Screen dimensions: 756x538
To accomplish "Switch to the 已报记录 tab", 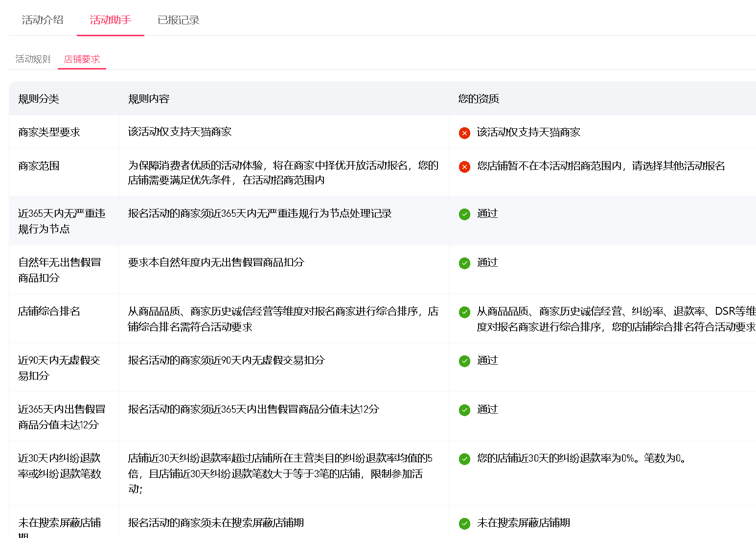I will tap(179, 20).
